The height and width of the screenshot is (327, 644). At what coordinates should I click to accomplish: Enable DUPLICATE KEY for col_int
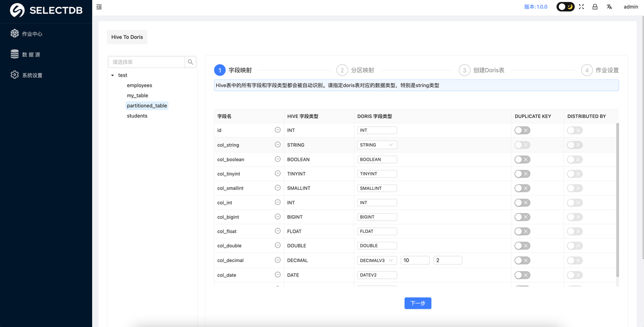tap(522, 203)
